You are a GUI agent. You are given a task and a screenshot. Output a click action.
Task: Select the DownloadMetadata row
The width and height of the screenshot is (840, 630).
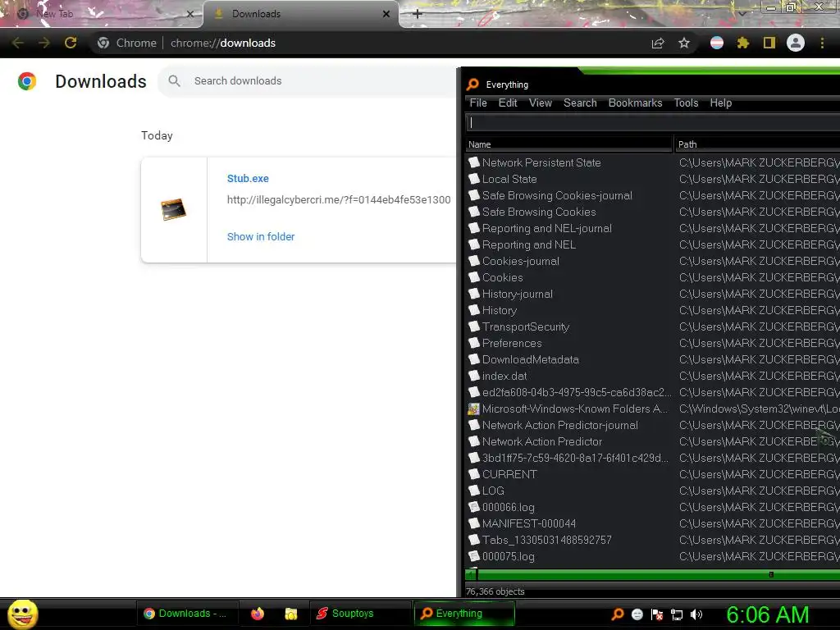coord(652,359)
